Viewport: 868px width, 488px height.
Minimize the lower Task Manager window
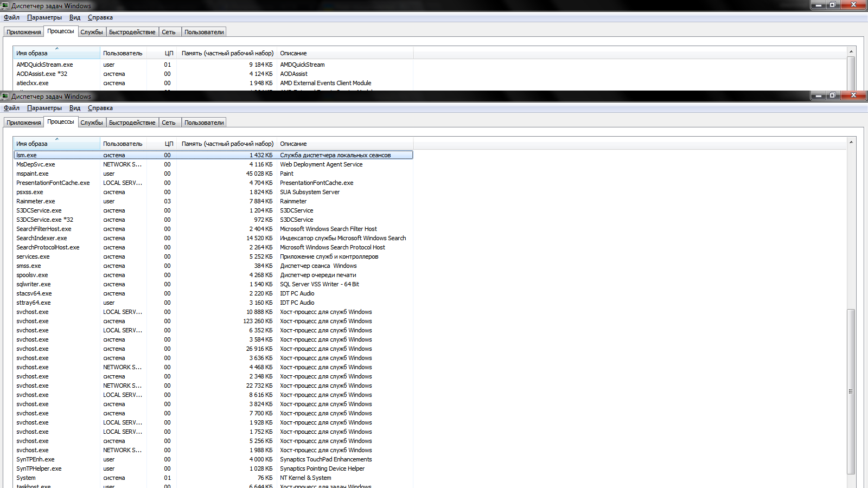tap(818, 95)
